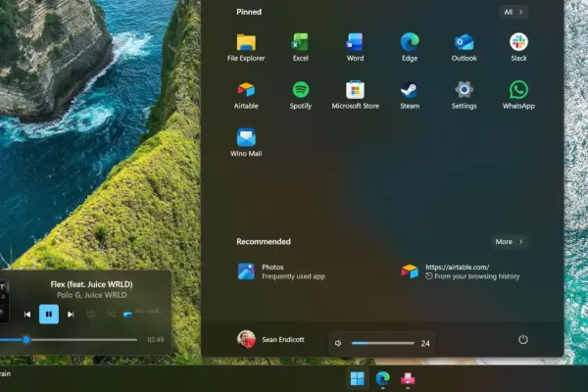The height and width of the screenshot is (392, 588).
Task: Click the album art thumbnail in media flyout
Action: point(4,302)
